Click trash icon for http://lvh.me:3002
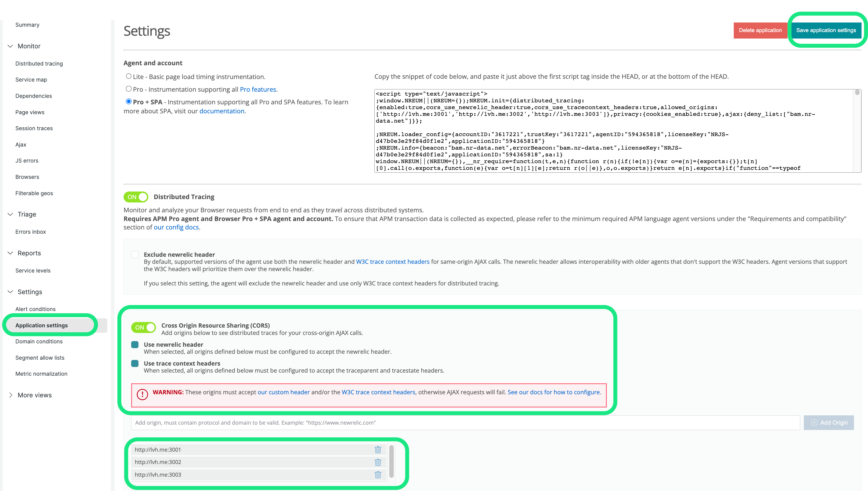This screenshot has height=491, width=868. coord(378,462)
